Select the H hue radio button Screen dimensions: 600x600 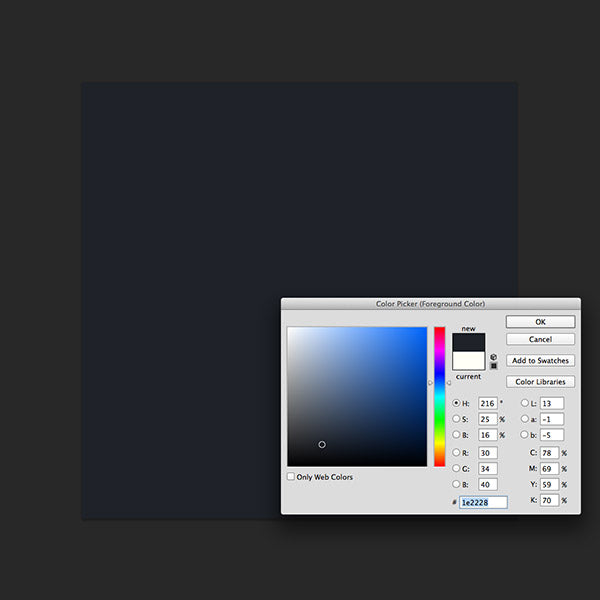[x=456, y=403]
